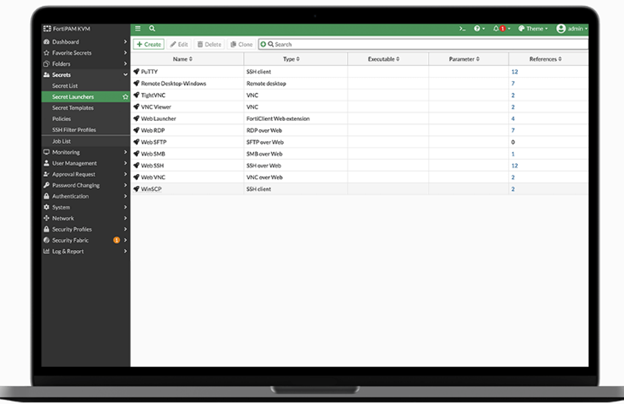
Task: Open Dashboard in the sidebar
Action: click(x=65, y=42)
